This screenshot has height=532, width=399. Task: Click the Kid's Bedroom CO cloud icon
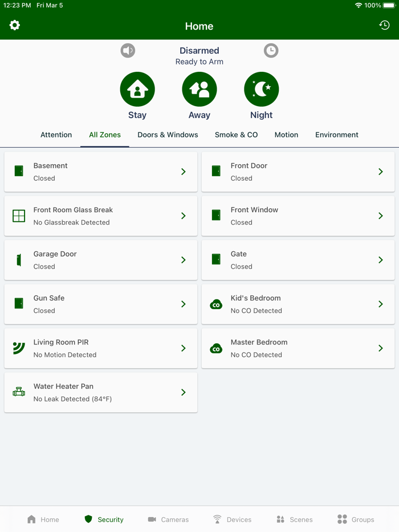pos(216,304)
